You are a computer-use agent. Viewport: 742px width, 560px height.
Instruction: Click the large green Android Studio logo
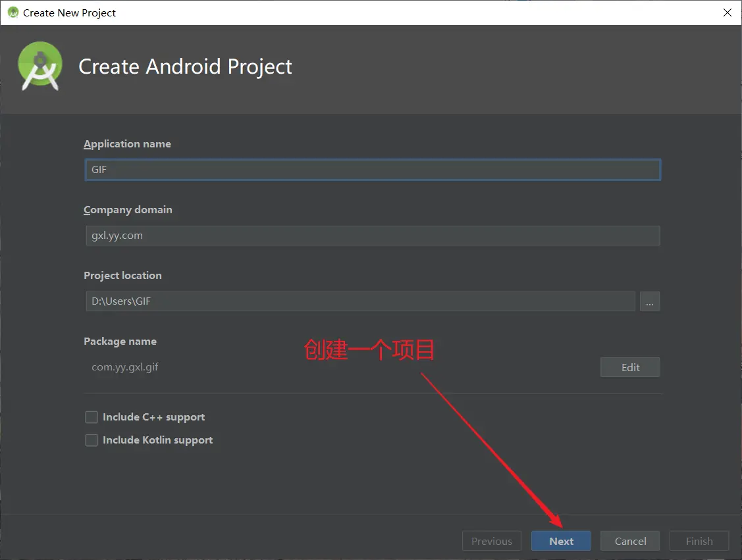[40, 66]
